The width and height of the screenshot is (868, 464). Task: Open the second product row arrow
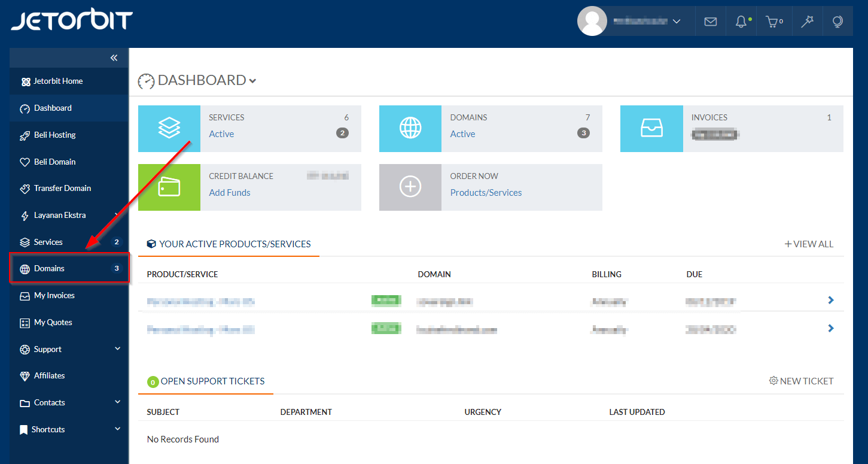click(831, 328)
